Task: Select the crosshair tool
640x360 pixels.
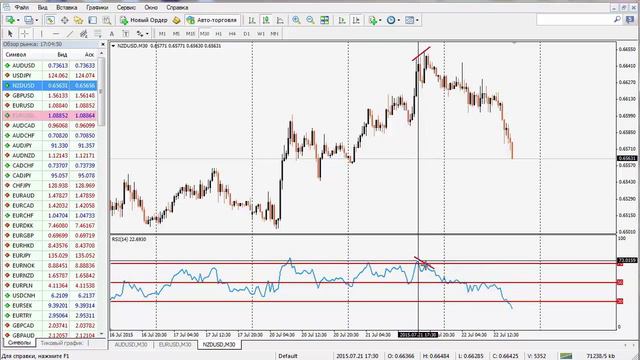Action: click(25, 33)
